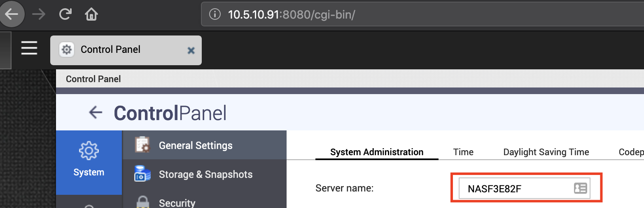The height and width of the screenshot is (208, 644).
Task: Select the System category in sidebar
Action: click(x=89, y=162)
